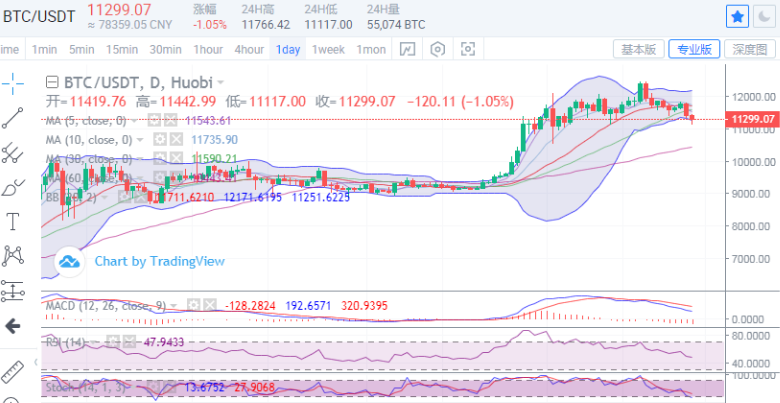The image size is (780, 403).
Task: Switch to the 1min timeframe
Action: click(44, 49)
